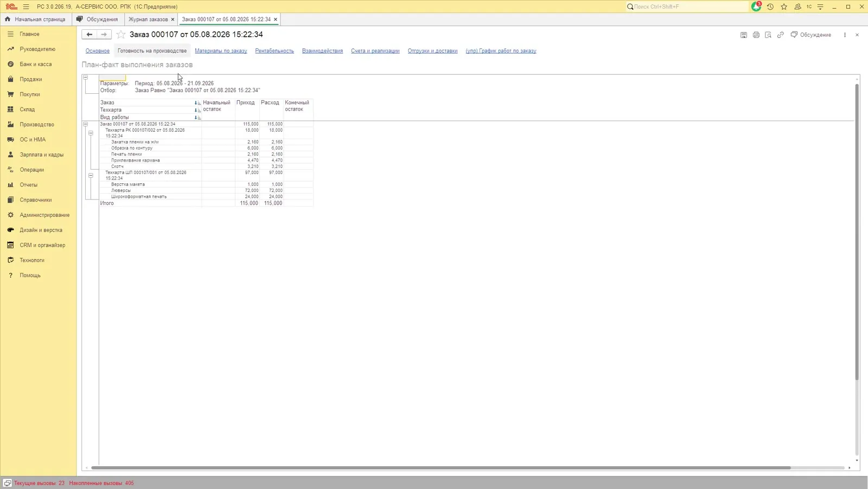868x489 pixels.
Task: Click the horizontal scrollbar of the report
Action: point(441,468)
